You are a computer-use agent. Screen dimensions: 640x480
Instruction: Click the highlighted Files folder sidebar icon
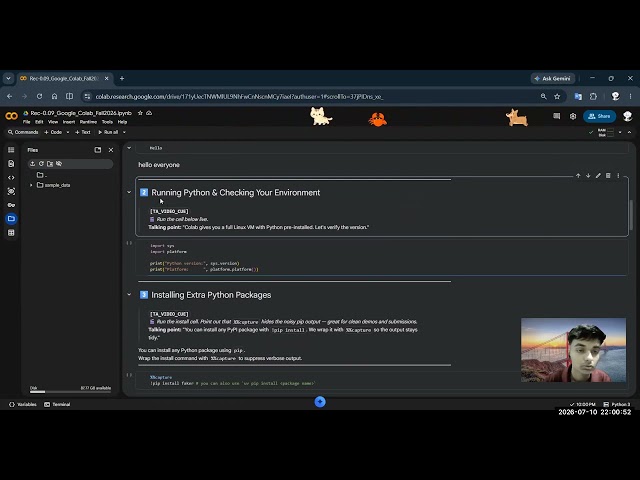(11, 219)
